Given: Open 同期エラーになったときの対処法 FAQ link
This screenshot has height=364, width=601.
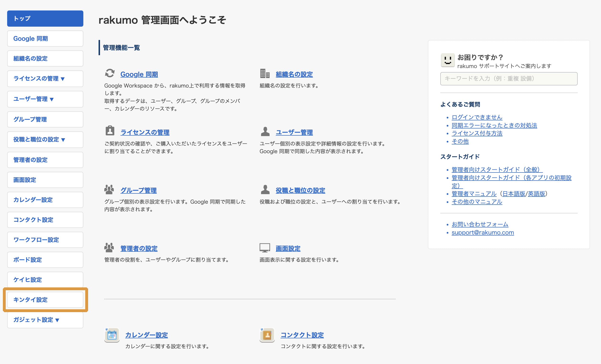Looking at the screenshot, I should pos(494,125).
